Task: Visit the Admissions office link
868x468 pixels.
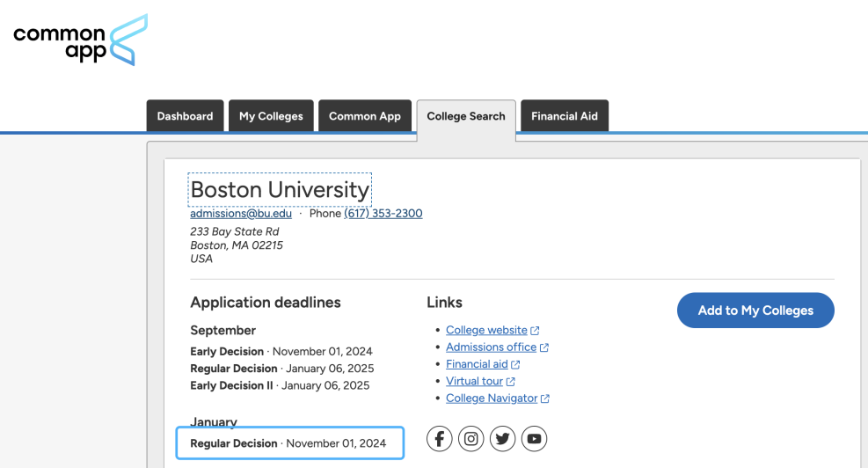Action: pyautogui.click(x=491, y=347)
